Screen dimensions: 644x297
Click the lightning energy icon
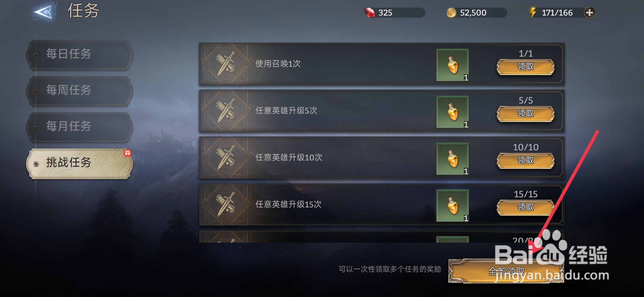(x=533, y=12)
